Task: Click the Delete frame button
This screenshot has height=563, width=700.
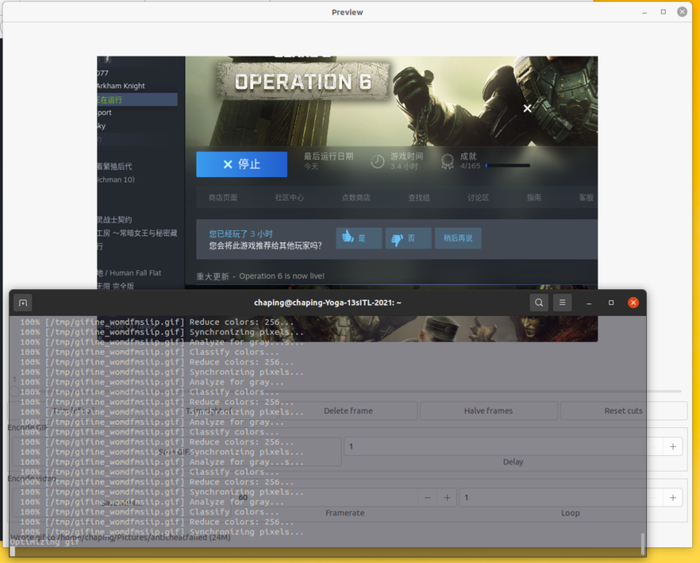Action: coord(348,411)
